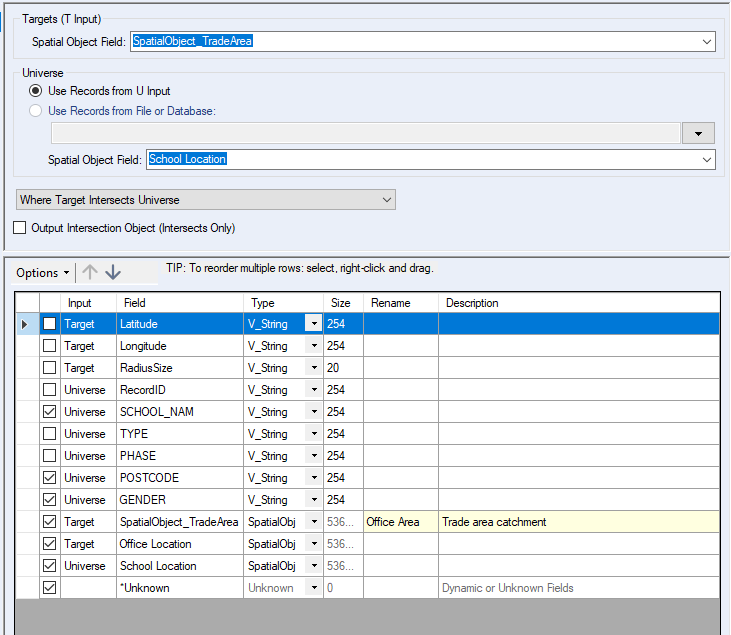Open the Type dropdown for Longitude row
Screen dimensions: 731x635
[314, 346]
